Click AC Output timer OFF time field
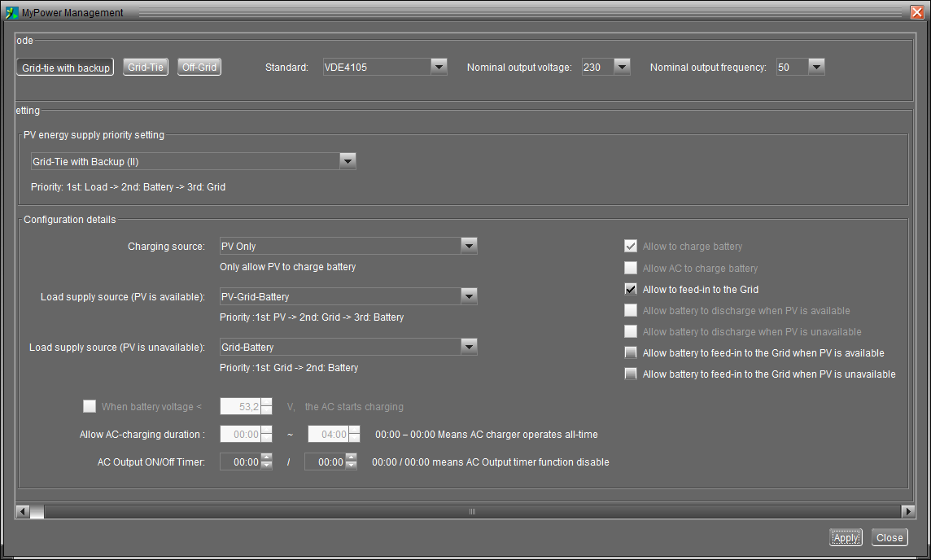 click(x=325, y=462)
